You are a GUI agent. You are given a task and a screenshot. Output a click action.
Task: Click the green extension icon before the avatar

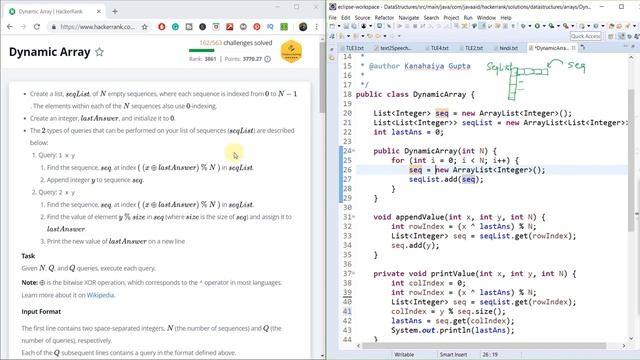(x=284, y=27)
